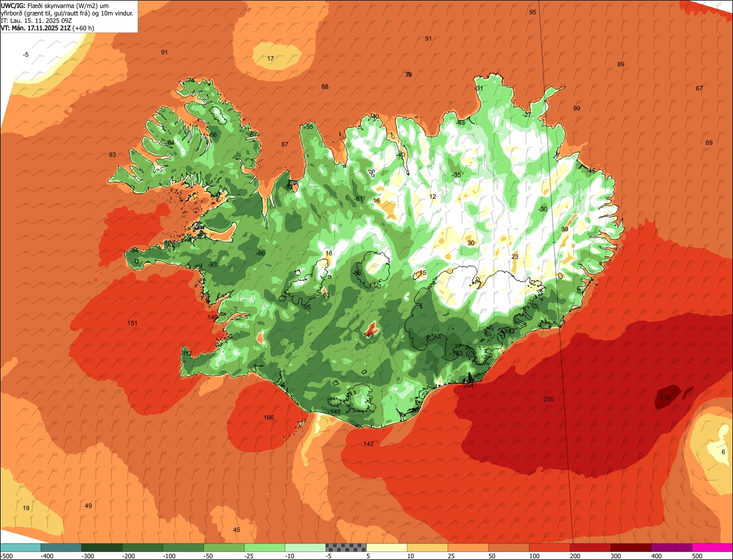Select the legend color from -100 to -50
733x560 pixels.
pos(183,547)
